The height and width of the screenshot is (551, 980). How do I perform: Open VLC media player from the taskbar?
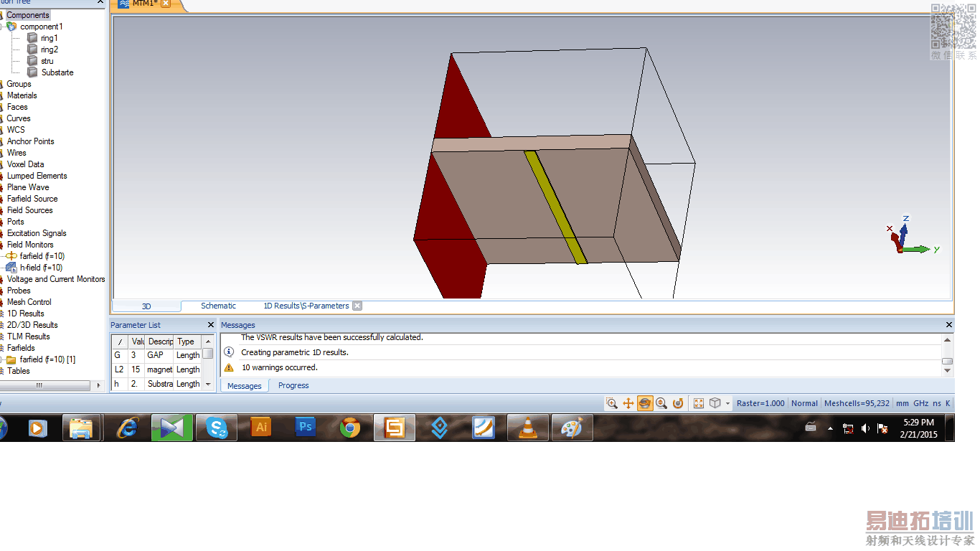tap(529, 428)
